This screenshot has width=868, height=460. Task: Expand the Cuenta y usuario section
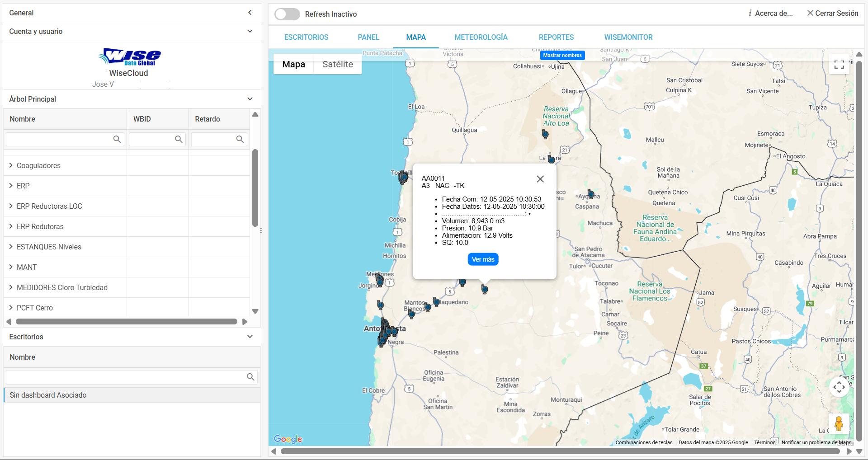point(250,31)
